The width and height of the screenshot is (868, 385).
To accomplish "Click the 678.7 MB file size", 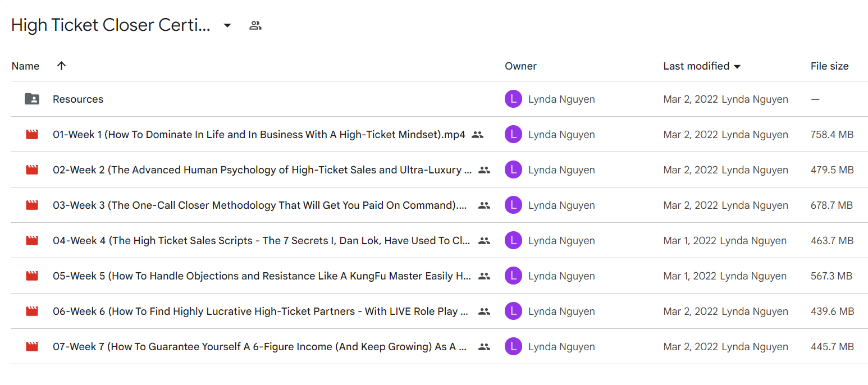I will click(832, 205).
